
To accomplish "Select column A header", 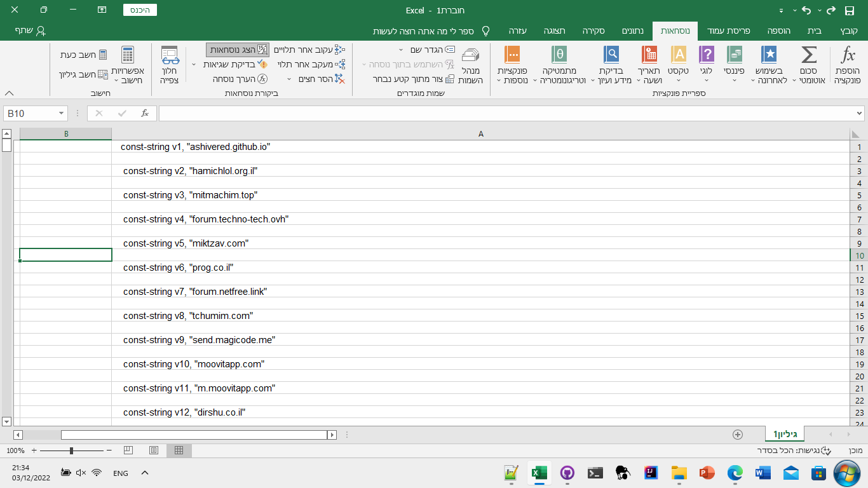I will [481, 134].
